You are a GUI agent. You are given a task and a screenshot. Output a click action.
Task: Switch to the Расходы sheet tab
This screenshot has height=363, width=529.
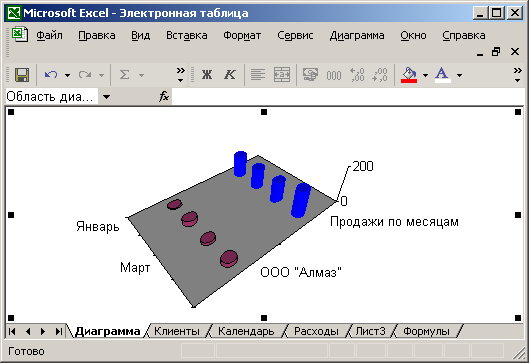click(316, 331)
